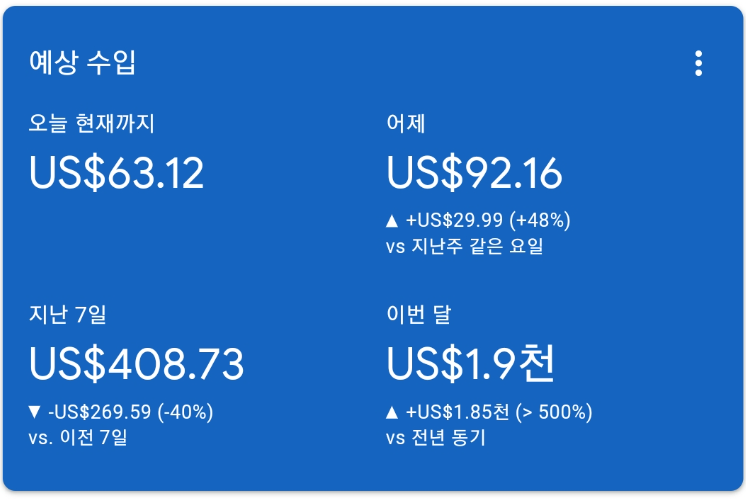Click yesterday's earnings value US$92.16

(x=474, y=173)
